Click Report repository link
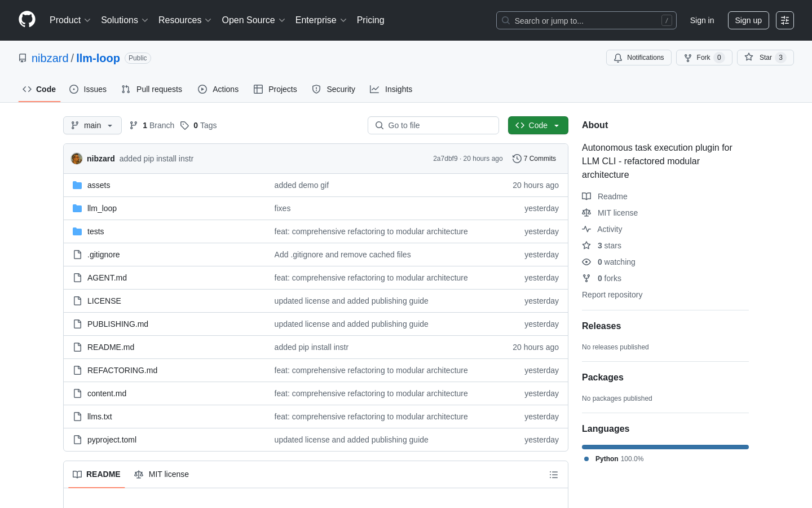 point(612,295)
